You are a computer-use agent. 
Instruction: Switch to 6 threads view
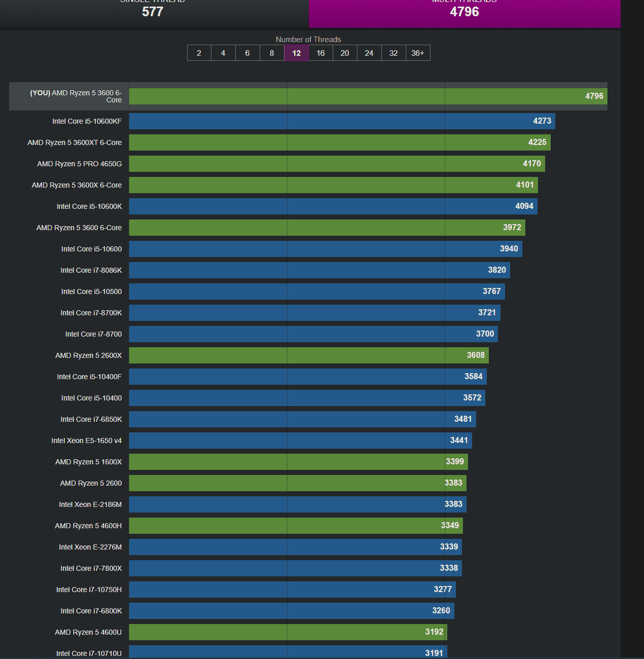pos(247,53)
